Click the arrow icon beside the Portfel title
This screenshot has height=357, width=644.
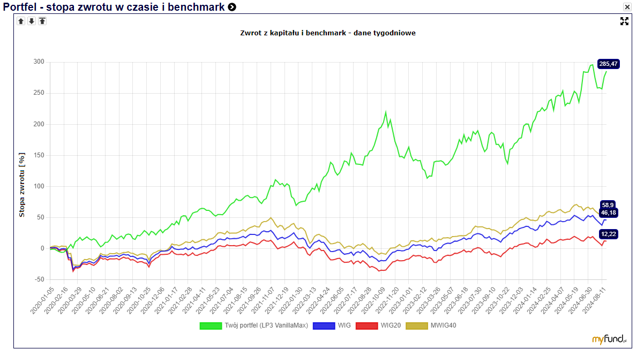pyautogui.click(x=231, y=7)
